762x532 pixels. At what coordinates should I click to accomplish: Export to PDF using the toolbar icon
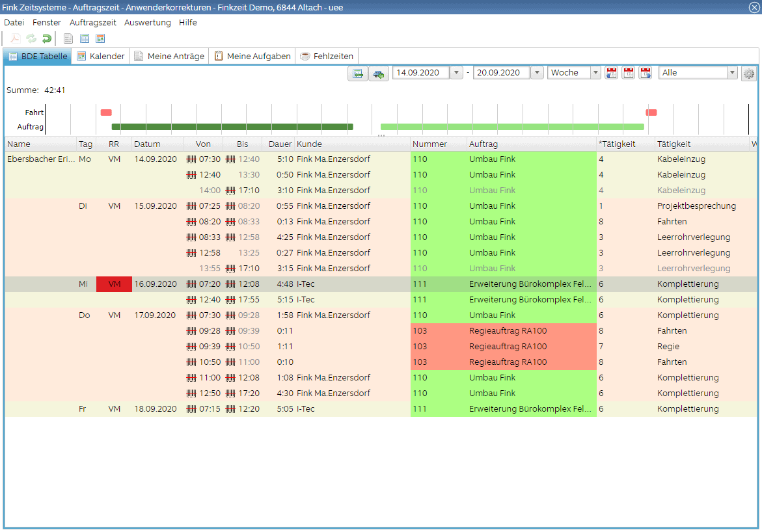tap(15, 38)
